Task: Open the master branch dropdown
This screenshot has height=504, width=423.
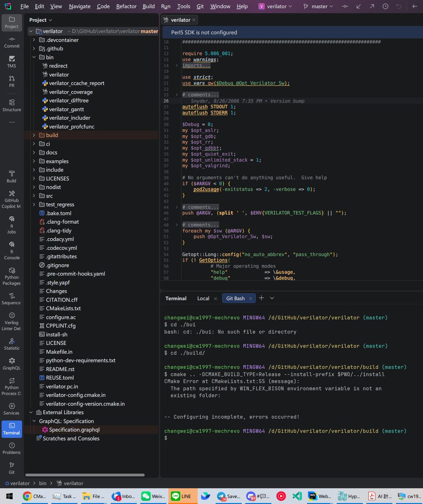Action: 318,6
